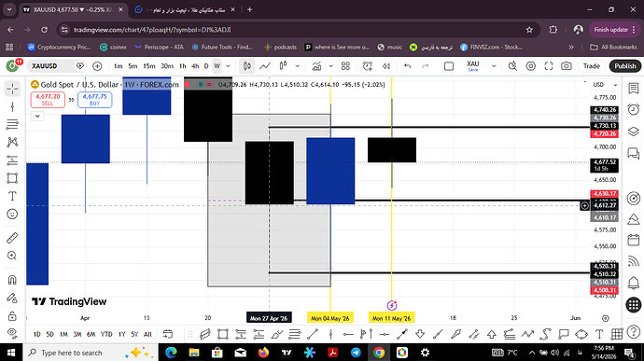Open chart settings hexagon icon
The image size is (644, 361).
[531, 65]
